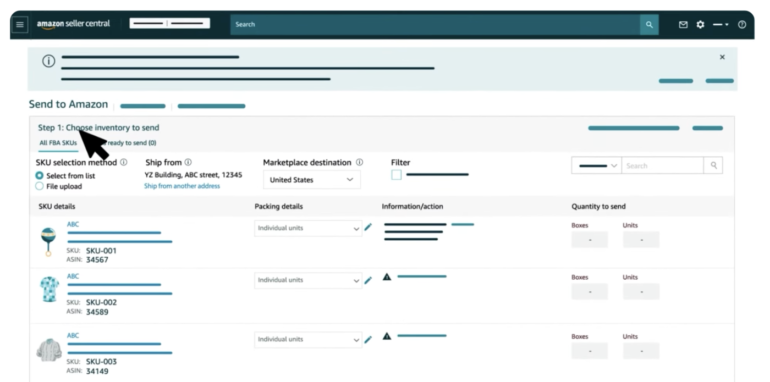Image resolution: width=770 pixels, height=382 pixels.
Task: Switch to the ready to send (0) tab
Action: 132,143
